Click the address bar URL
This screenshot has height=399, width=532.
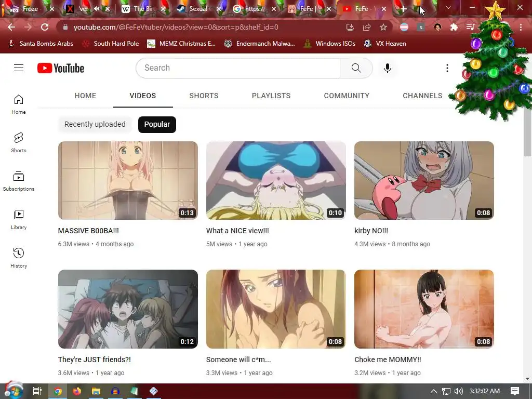[176, 27]
